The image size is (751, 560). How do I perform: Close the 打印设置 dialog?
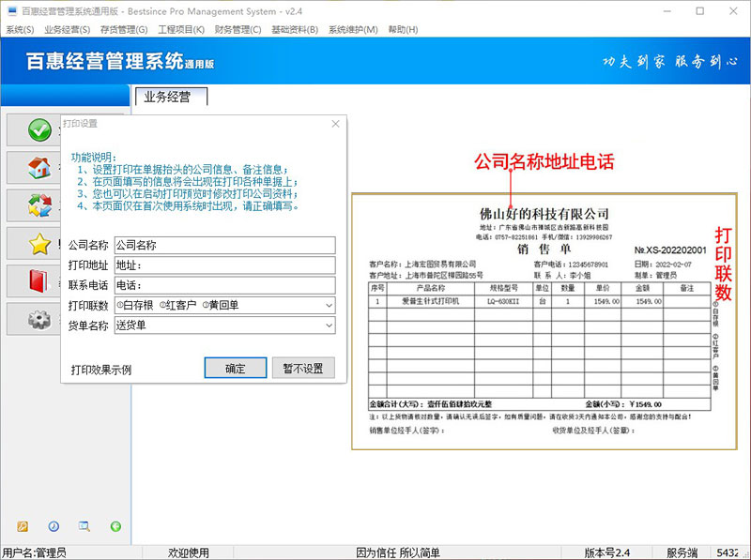coord(335,124)
